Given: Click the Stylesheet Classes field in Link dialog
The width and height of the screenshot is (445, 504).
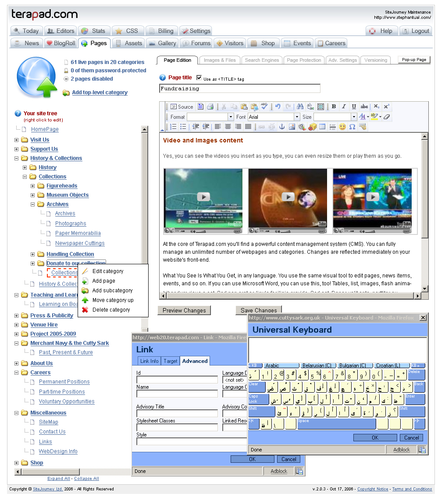Looking at the screenshot, I should pos(177,427).
